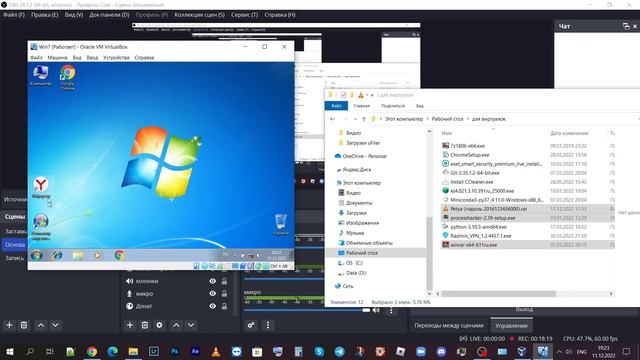Image resolution: width=640 pixels, height=360 pixels.
Task: Show hidden tray icons chevron
Action: [x=559, y=351]
